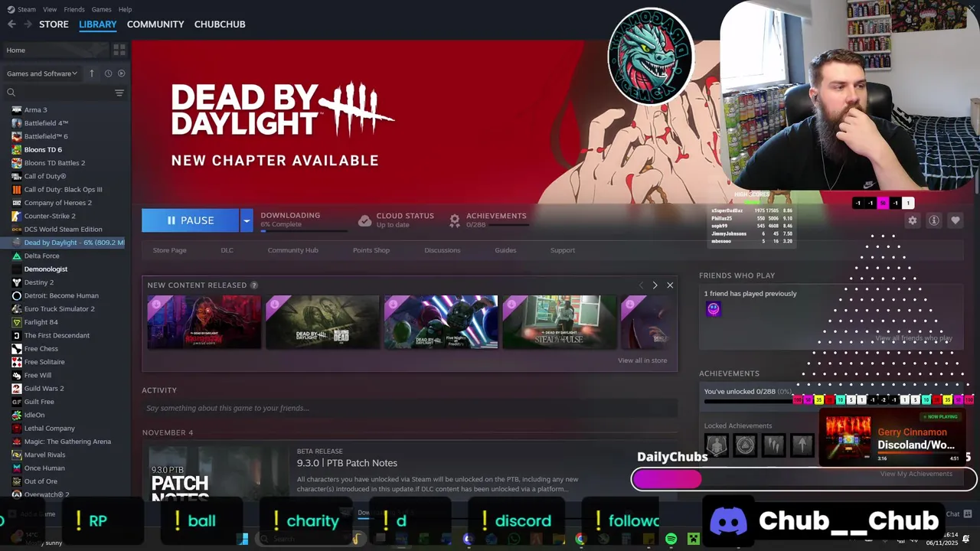This screenshot has width=980, height=551.
Task: Click the sort ascending arrow in sidebar
Action: click(x=92, y=73)
